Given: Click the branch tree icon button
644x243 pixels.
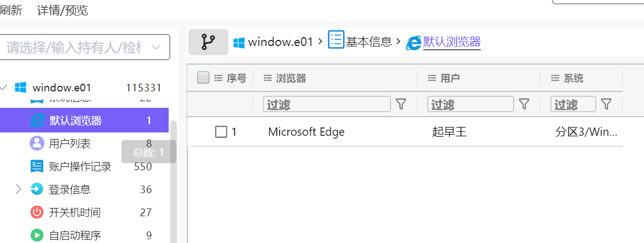Looking at the screenshot, I should point(208,42).
